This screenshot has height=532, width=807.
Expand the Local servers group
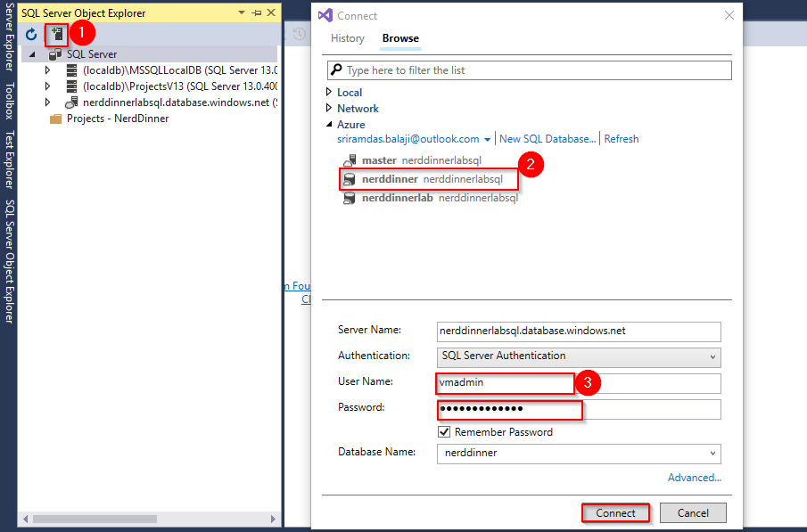point(329,92)
